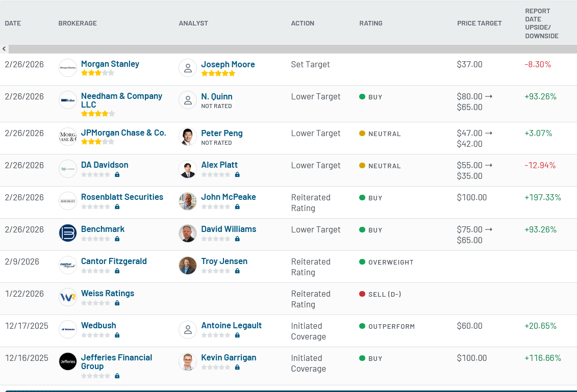Click lock icon under John McPeake
577x392 pixels.
pyautogui.click(x=237, y=206)
